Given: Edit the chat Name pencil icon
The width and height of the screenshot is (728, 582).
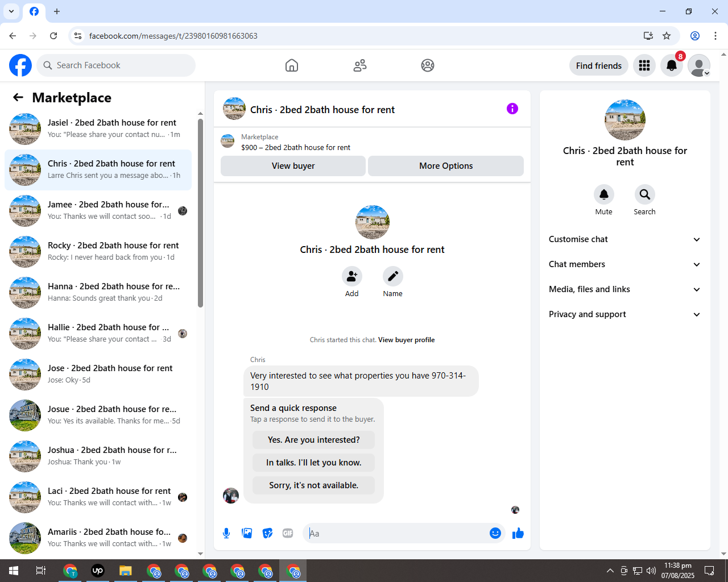Looking at the screenshot, I should click(x=393, y=276).
